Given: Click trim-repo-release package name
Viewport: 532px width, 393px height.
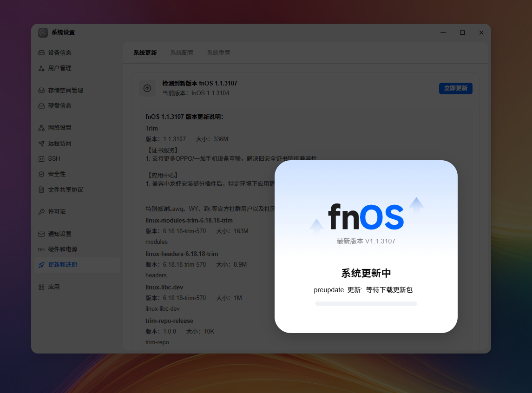Looking at the screenshot, I should click(x=169, y=321).
